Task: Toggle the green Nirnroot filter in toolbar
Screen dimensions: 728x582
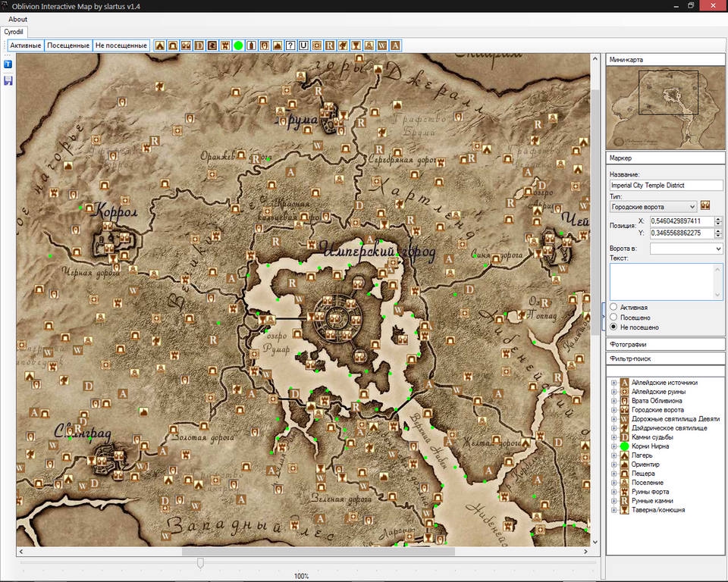Action: point(238,45)
